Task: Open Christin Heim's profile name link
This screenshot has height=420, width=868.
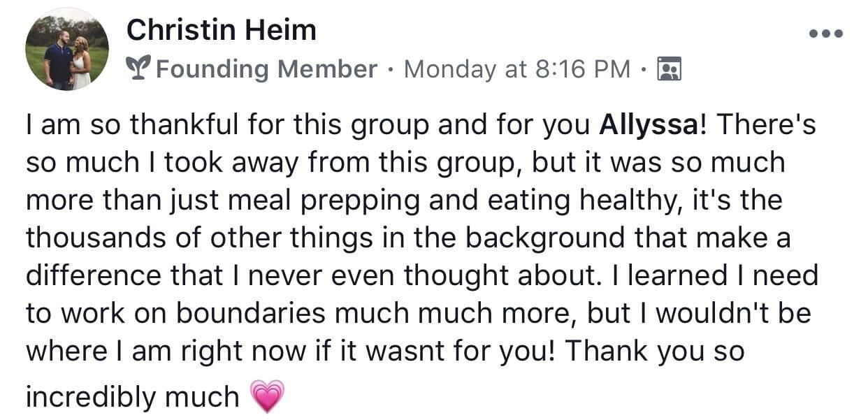Action: tap(222, 29)
